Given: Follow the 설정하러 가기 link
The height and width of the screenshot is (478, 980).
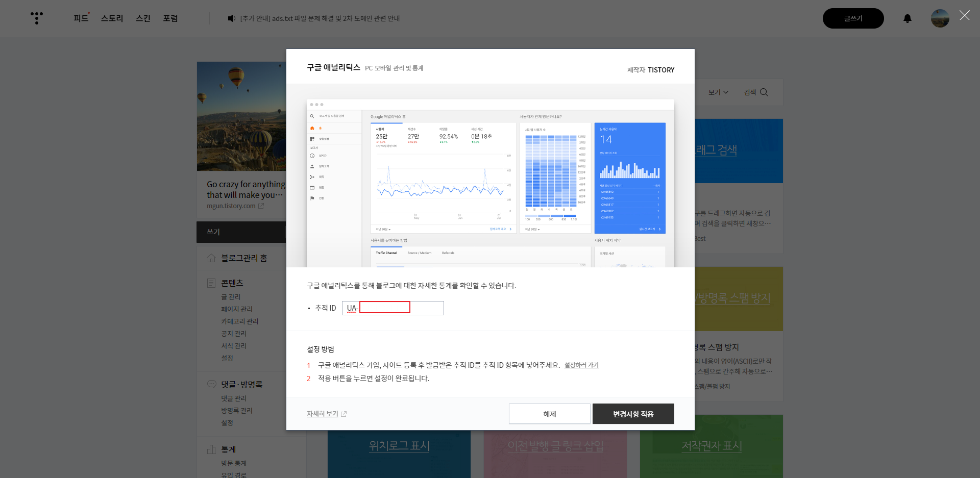Looking at the screenshot, I should pos(581,365).
